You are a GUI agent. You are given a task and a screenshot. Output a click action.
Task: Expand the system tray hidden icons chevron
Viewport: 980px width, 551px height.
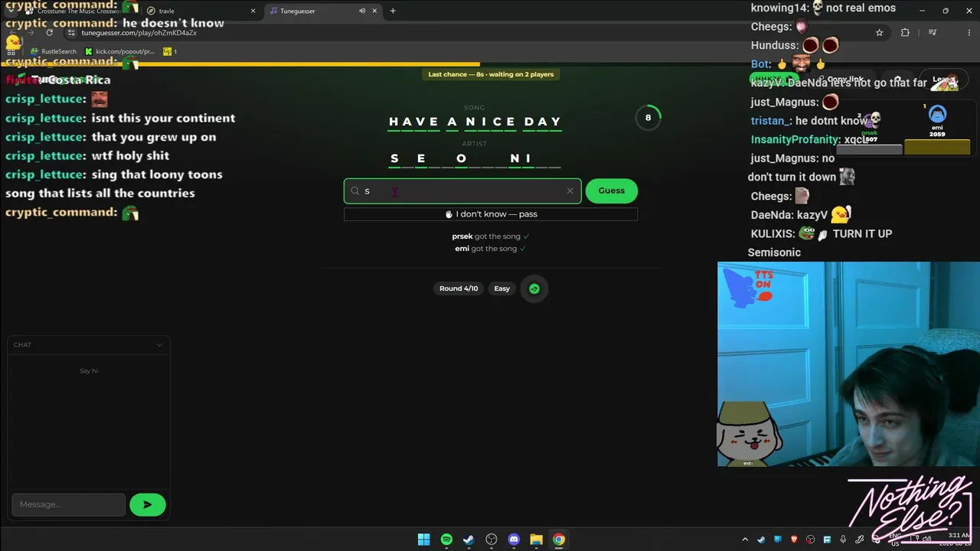pyautogui.click(x=745, y=540)
